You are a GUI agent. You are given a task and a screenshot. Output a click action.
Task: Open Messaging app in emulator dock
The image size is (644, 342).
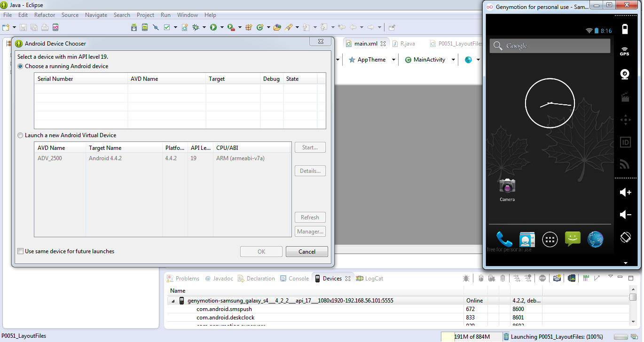pos(573,240)
